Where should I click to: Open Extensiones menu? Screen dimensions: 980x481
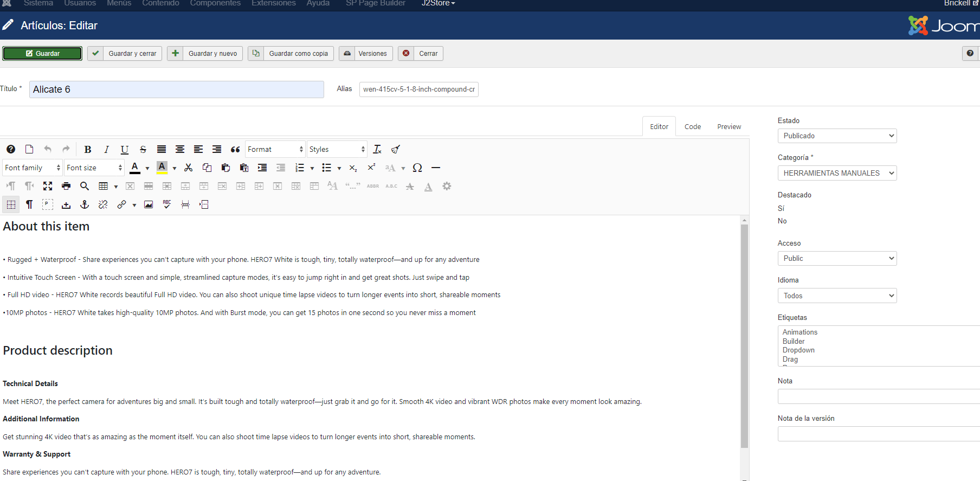274,3
